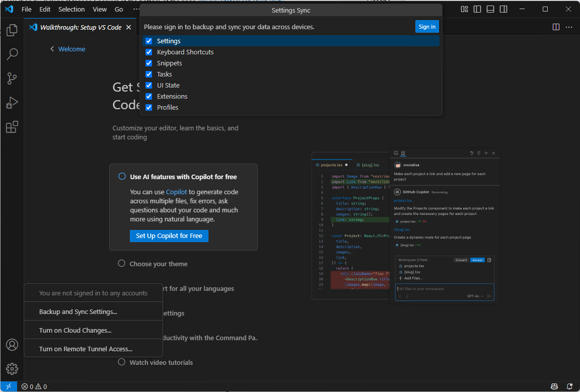This screenshot has width=580, height=392.
Task: Open the Manage gear icon
Action: click(x=12, y=368)
